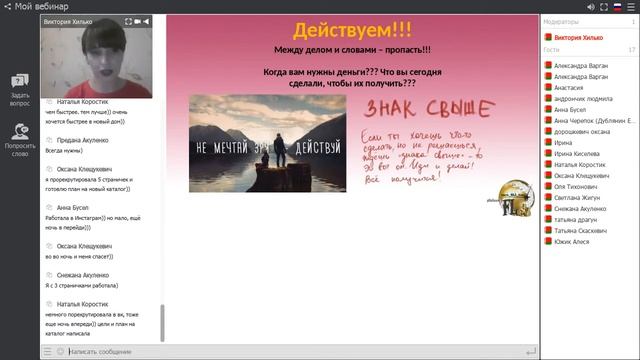Click chat avatar icon beside Анна Бусел
640x360 pixels.
pyautogui.click(x=49, y=207)
